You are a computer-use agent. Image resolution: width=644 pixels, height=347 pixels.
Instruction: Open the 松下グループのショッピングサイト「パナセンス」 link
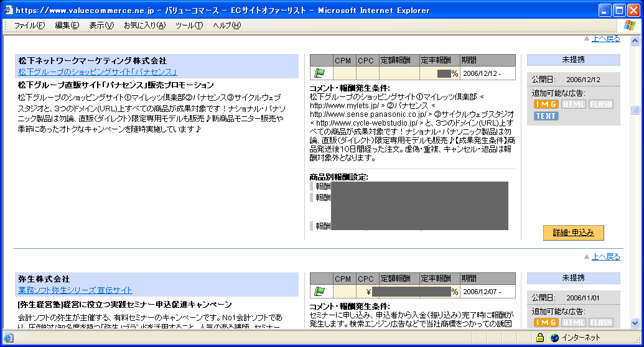tap(98, 72)
